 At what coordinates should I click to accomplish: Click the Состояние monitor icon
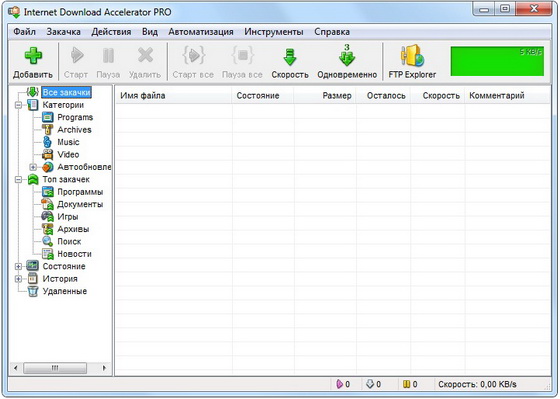[33, 266]
